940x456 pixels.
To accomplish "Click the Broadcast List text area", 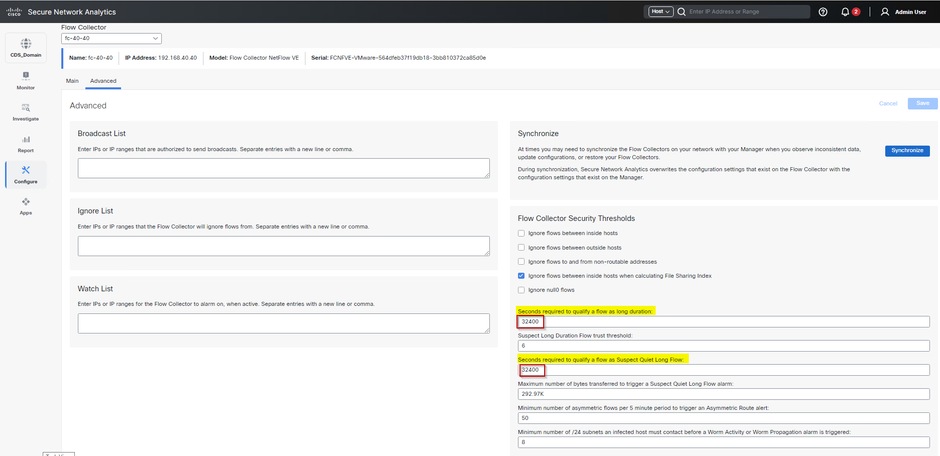I will [284, 168].
